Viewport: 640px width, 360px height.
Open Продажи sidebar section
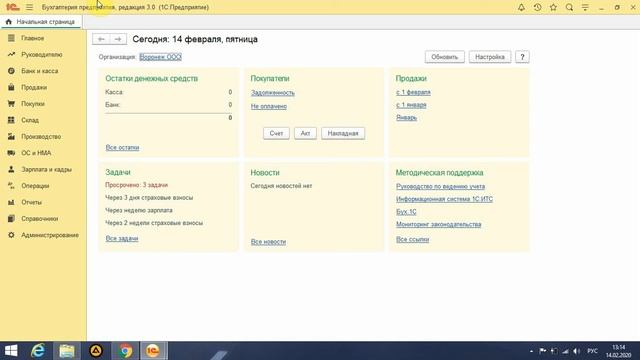tap(34, 87)
